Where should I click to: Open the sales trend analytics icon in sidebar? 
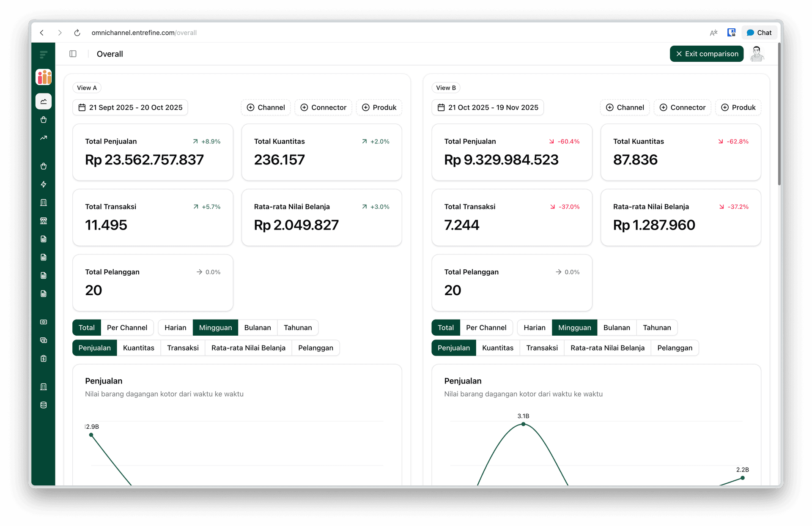click(44, 138)
